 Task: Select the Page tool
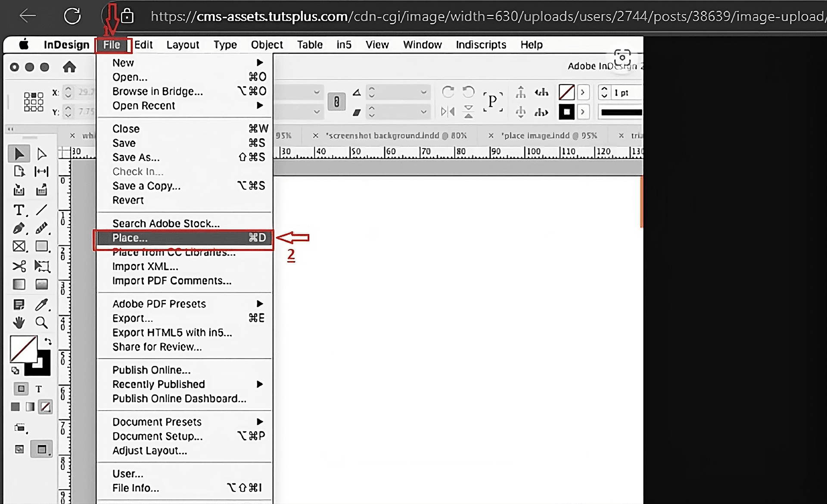point(19,171)
